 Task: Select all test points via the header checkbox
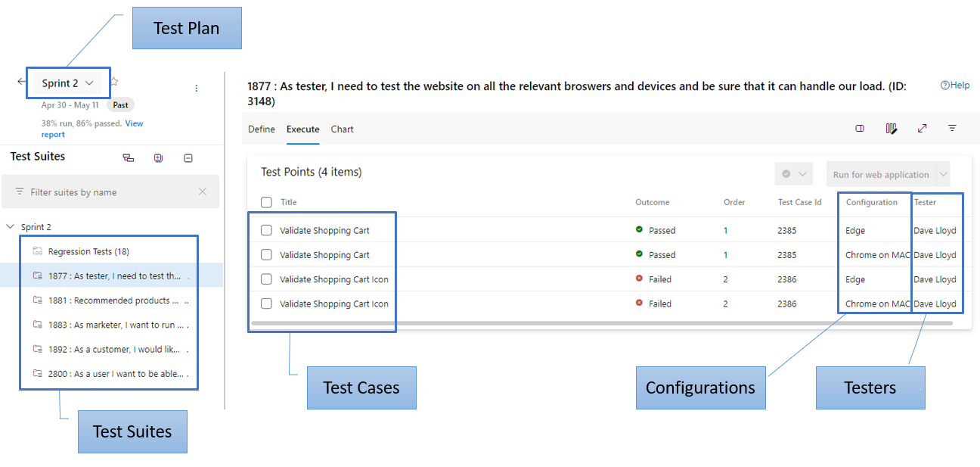click(x=265, y=202)
